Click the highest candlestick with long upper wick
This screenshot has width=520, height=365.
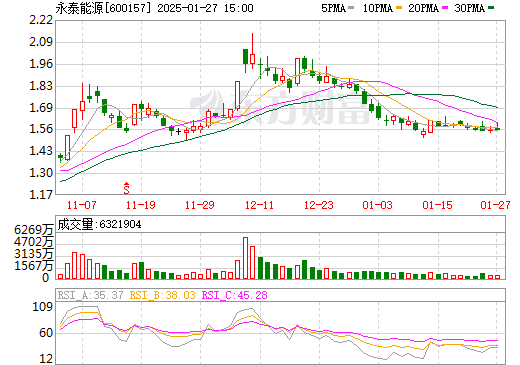252,51
